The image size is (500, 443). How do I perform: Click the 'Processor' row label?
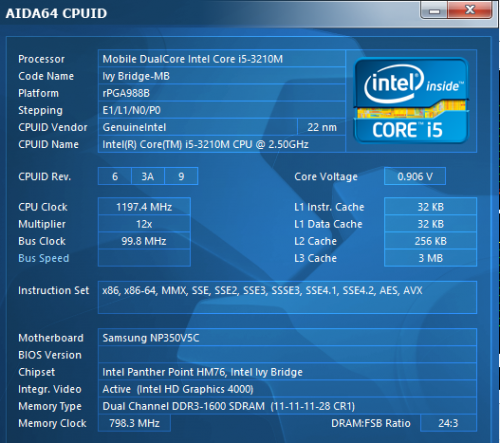[x=41, y=59]
